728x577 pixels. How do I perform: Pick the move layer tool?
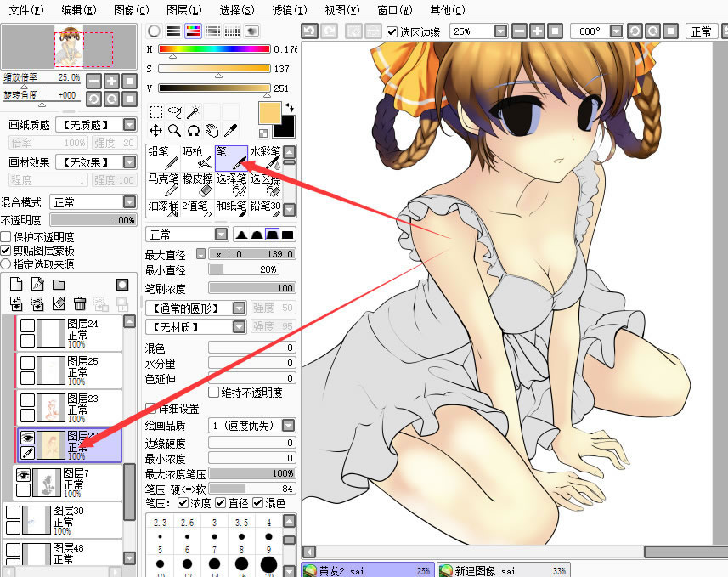pyautogui.click(x=156, y=131)
